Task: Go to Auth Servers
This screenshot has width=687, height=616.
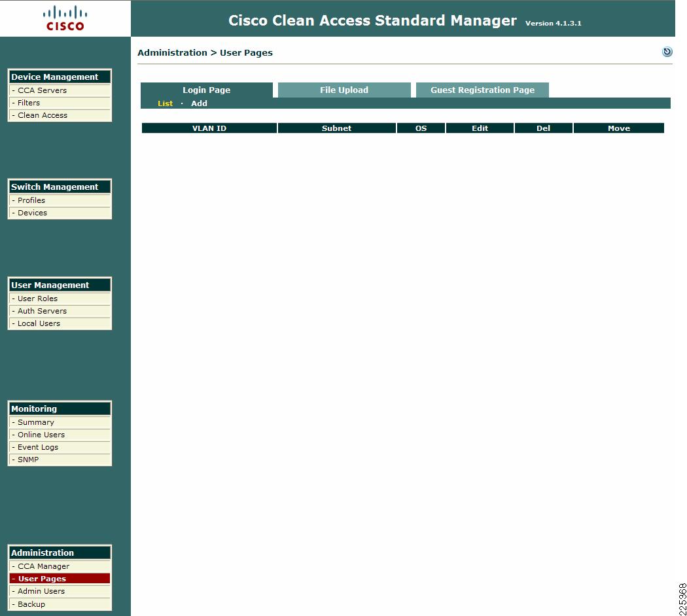Action: pyautogui.click(x=60, y=311)
